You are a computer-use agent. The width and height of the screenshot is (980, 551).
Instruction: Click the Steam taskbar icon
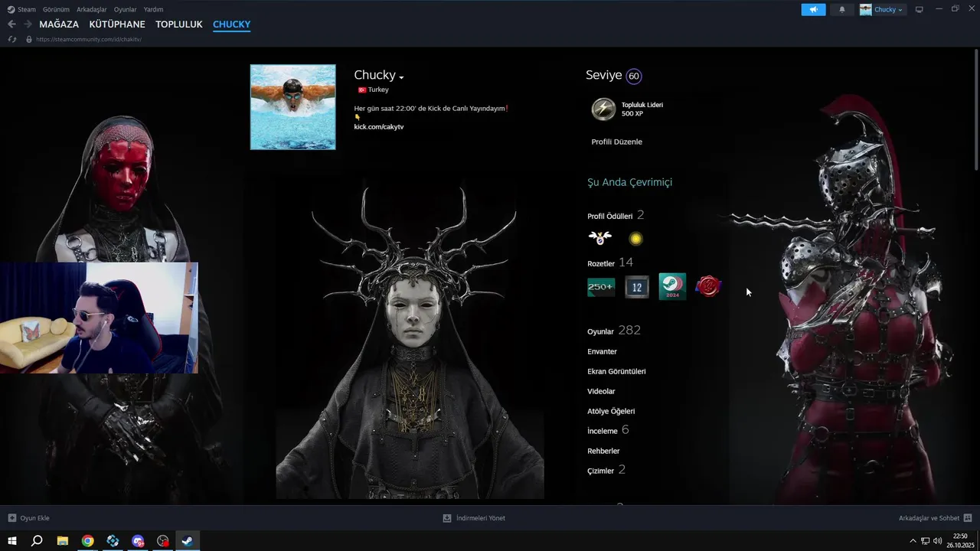188,540
